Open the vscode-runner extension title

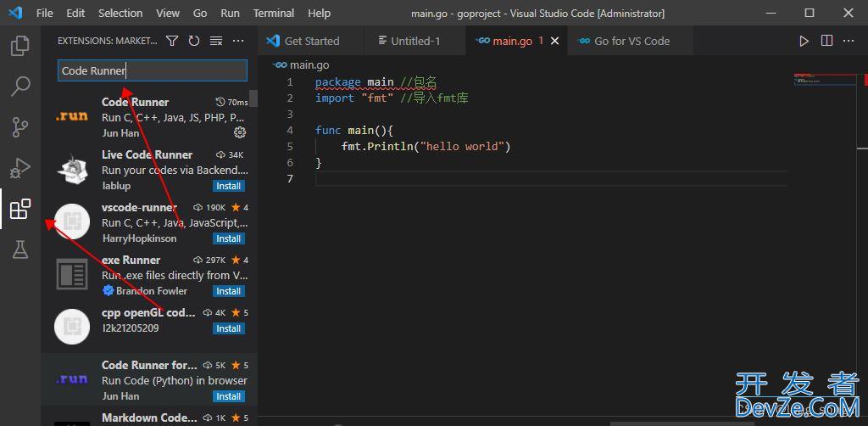(x=139, y=207)
